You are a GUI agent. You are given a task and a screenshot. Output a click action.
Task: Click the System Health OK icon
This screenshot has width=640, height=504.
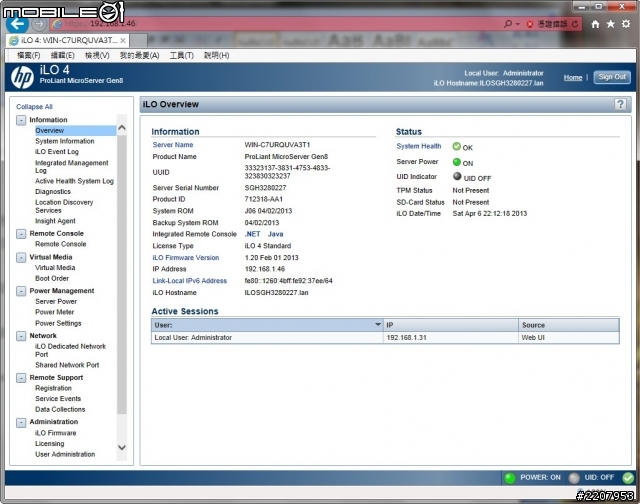[457, 146]
